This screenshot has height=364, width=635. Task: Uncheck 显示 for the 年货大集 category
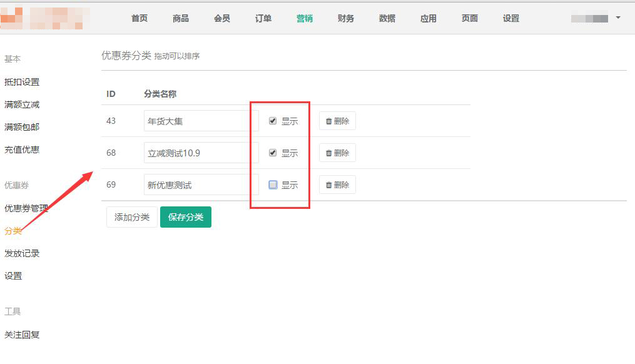click(273, 121)
